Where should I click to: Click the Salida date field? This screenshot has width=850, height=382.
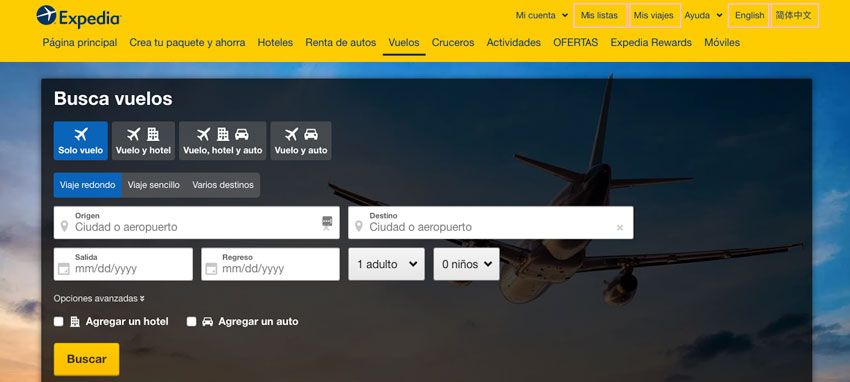[123, 264]
